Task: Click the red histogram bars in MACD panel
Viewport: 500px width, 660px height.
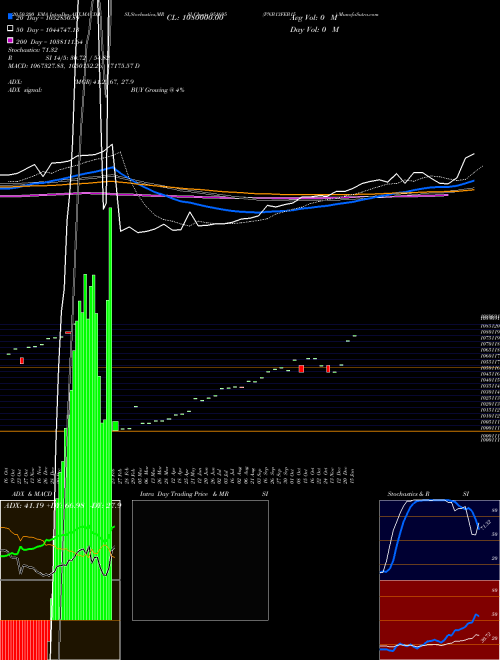Action: 25,640
